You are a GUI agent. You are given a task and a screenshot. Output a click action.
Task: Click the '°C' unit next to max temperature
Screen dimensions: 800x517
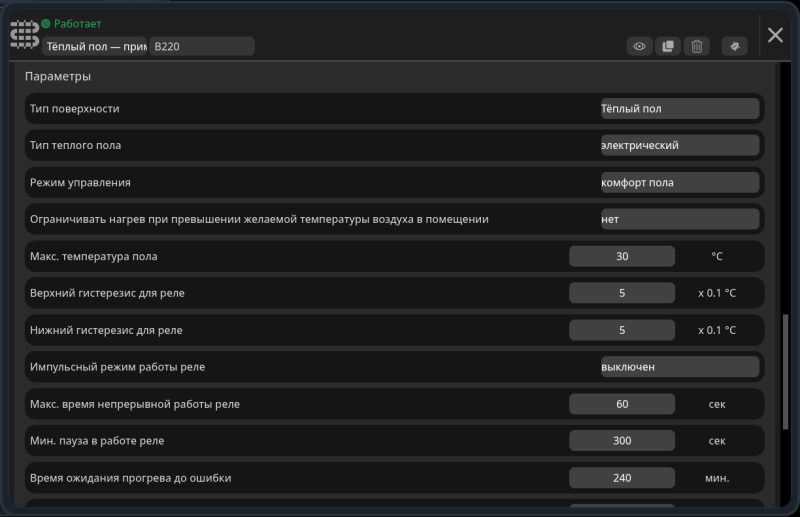pos(717,256)
